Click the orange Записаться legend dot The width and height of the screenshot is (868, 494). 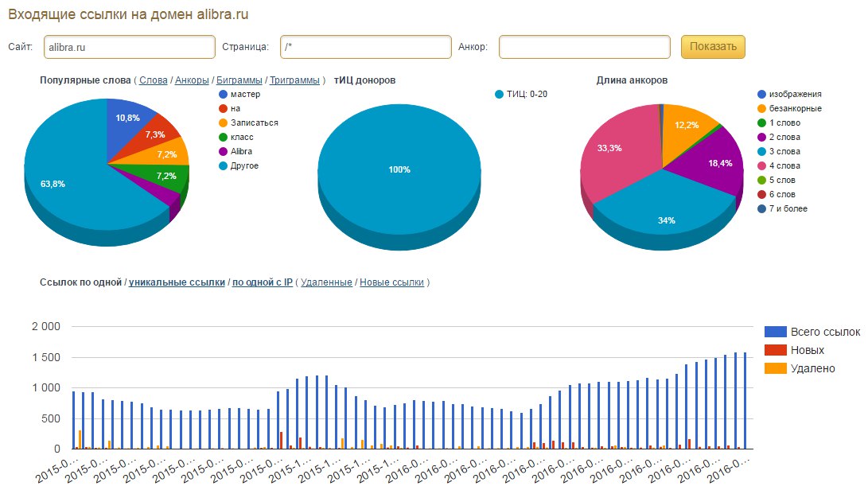click(224, 123)
